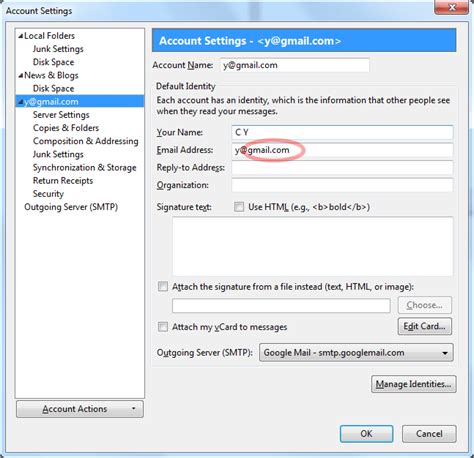The width and height of the screenshot is (474, 458).
Task: Open Manage Identities...
Action: [x=414, y=384]
